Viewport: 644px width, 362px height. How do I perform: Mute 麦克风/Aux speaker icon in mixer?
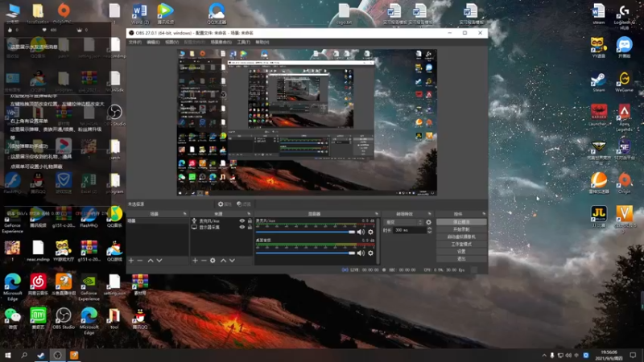[361, 232]
